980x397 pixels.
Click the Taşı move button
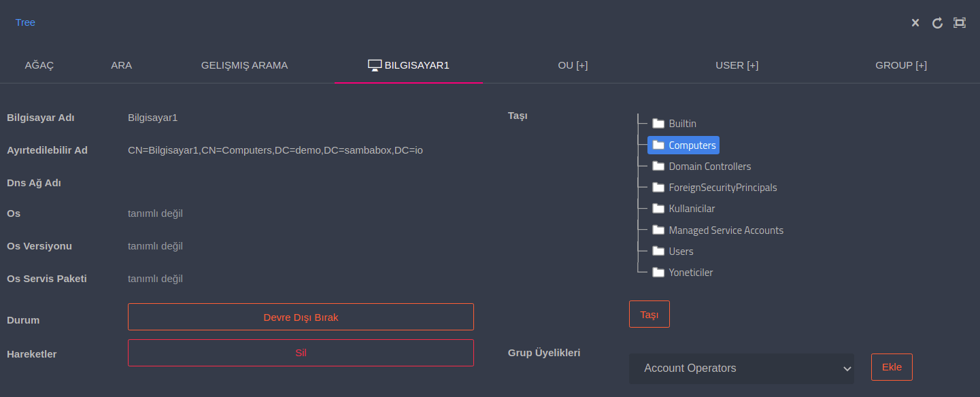pyautogui.click(x=649, y=315)
